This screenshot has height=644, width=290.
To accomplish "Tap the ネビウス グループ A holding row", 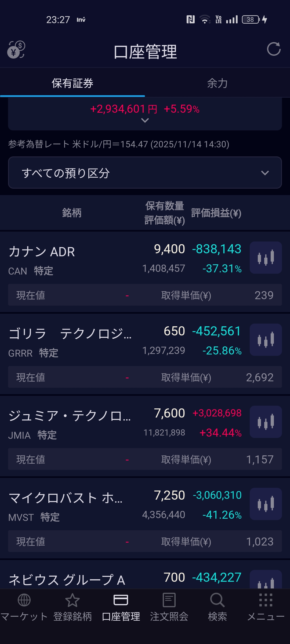I will point(67,580).
